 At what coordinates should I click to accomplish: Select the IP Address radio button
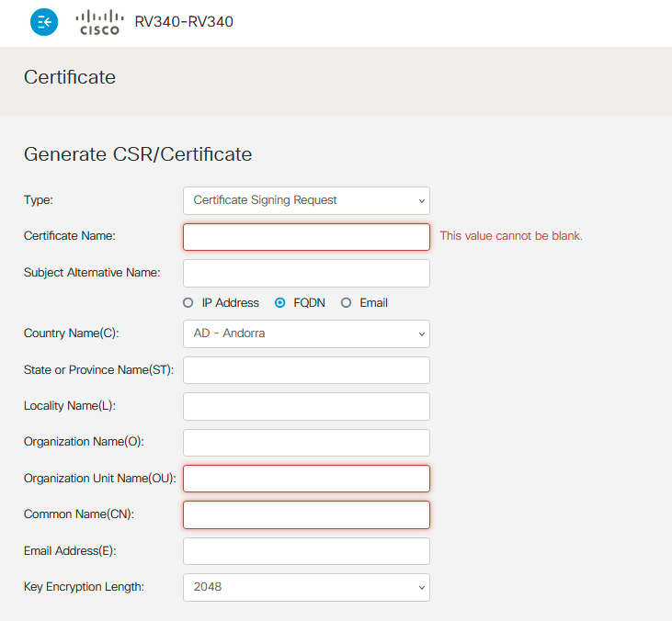tap(188, 303)
